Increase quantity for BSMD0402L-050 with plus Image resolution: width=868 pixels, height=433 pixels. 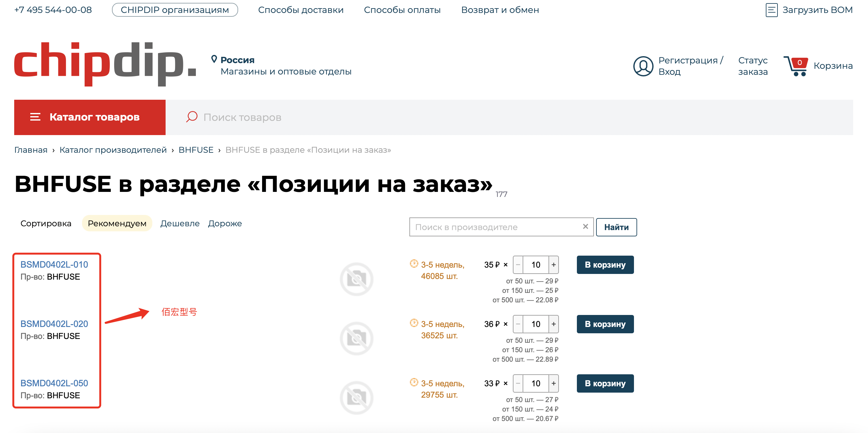click(554, 383)
